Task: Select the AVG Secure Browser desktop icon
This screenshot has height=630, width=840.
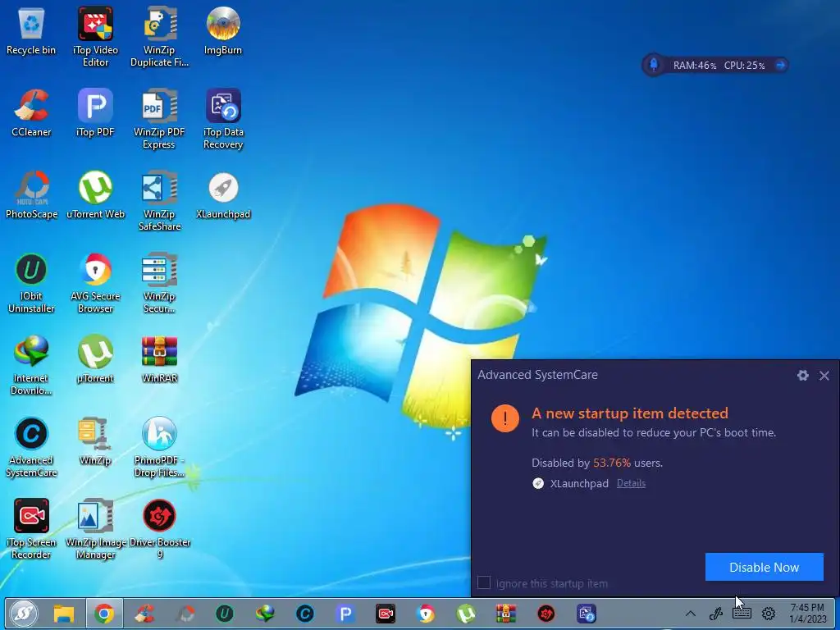Action: point(95,283)
